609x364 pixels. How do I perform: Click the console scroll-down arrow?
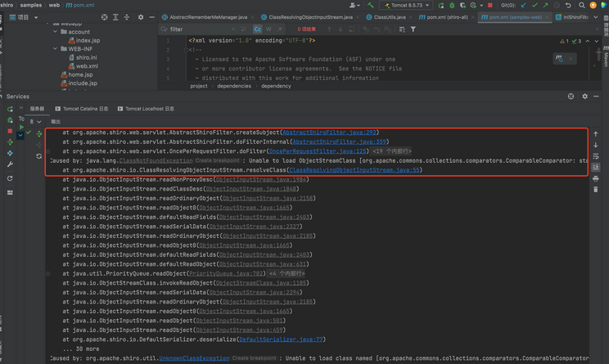[596, 145]
